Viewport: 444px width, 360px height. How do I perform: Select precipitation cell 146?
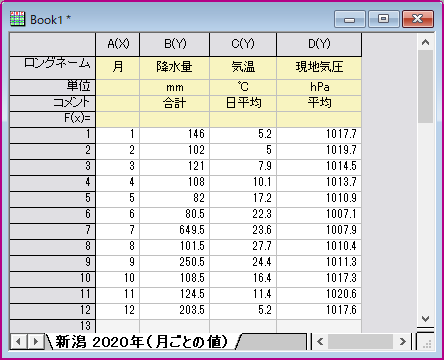coord(175,135)
